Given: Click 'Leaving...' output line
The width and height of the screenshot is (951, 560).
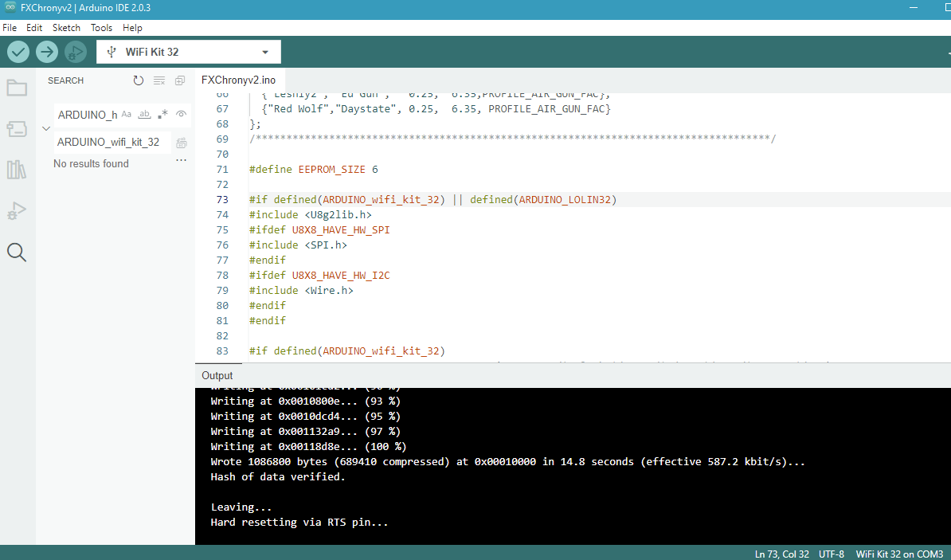Looking at the screenshot, I should tap(241, 507).
